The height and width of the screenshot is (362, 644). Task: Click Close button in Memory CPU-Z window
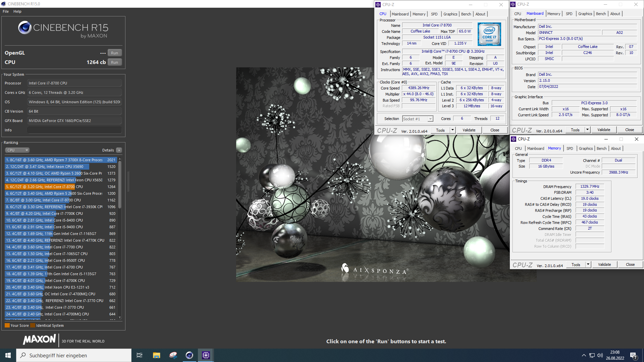(x=630, y=265)
